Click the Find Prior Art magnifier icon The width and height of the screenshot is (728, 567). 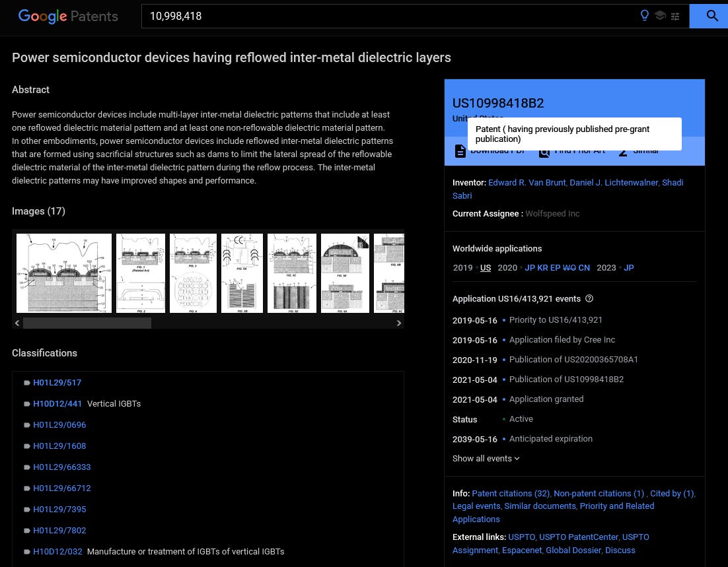click(544, 152)
